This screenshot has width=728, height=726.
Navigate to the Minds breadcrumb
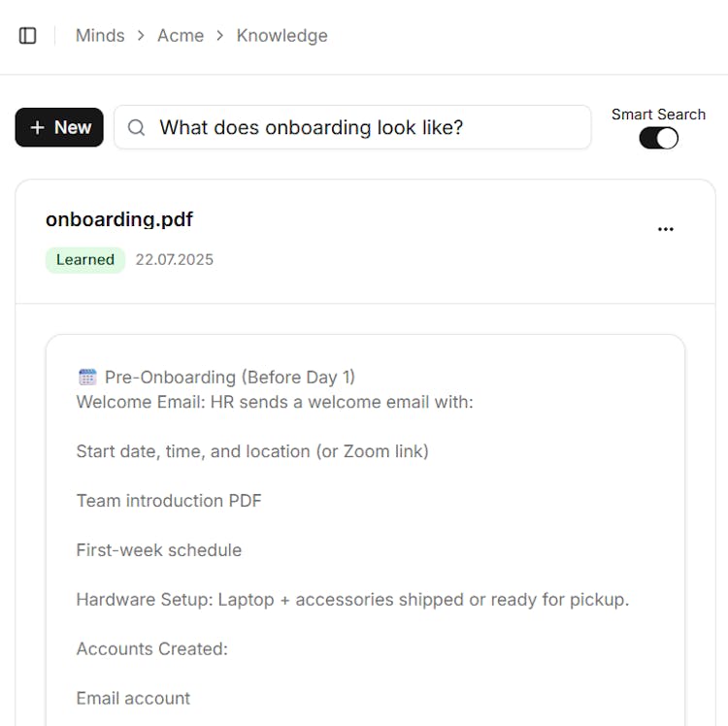pos(100,36)
